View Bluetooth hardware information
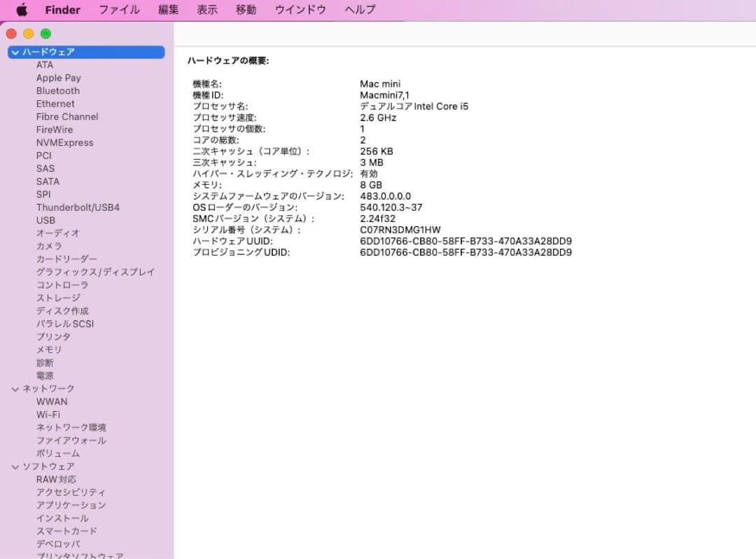This screenshot has width=756, height=559. tap(57, 90)
